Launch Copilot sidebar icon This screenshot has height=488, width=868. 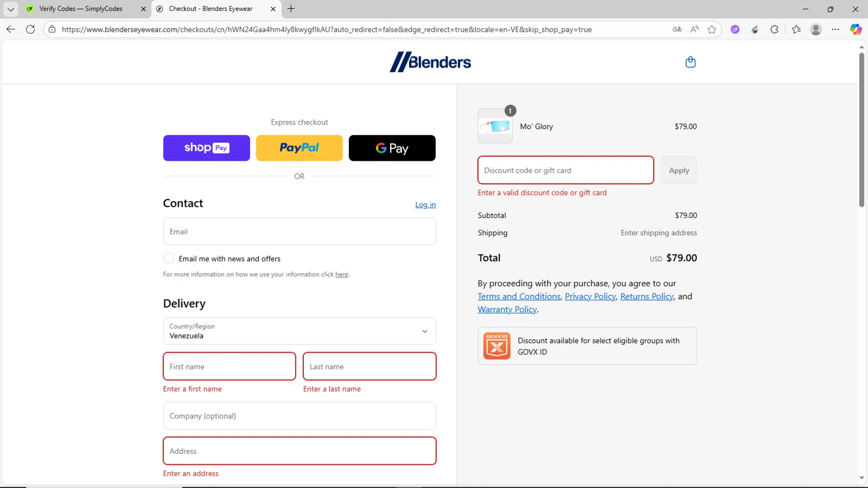[856, 29]
